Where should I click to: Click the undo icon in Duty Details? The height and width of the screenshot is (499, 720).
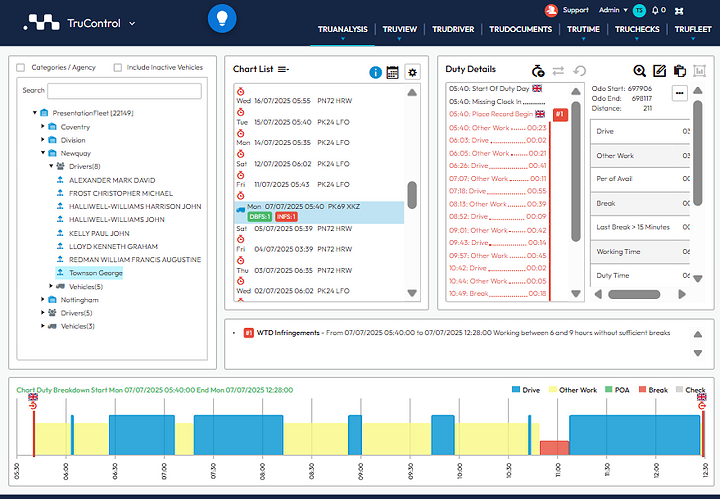pyautogui.click(x=579, y=71)
